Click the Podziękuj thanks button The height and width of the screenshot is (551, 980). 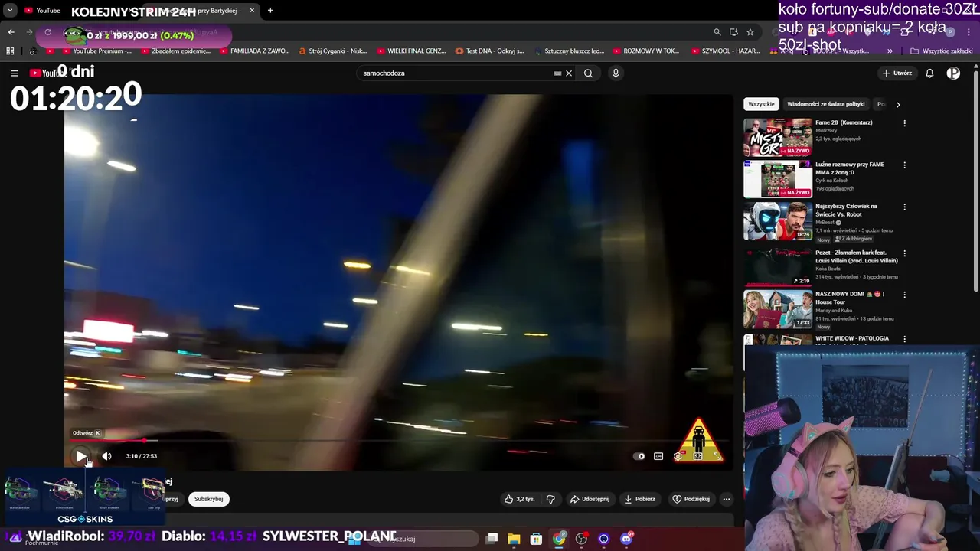pyautogui.click(x=691, y=499)
